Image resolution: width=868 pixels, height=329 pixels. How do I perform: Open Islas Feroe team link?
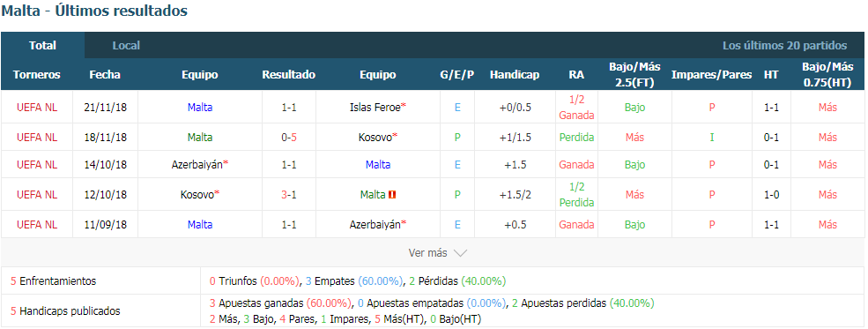coord(375,108)
